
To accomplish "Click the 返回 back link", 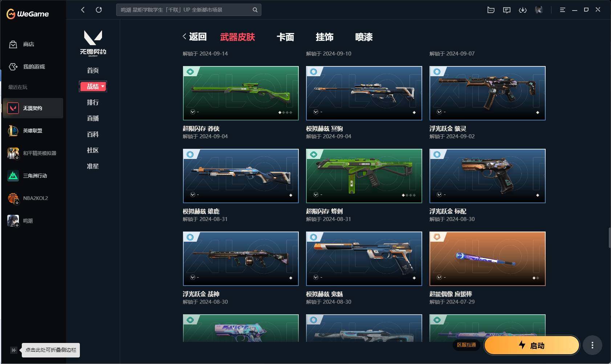I will point(195,37).
